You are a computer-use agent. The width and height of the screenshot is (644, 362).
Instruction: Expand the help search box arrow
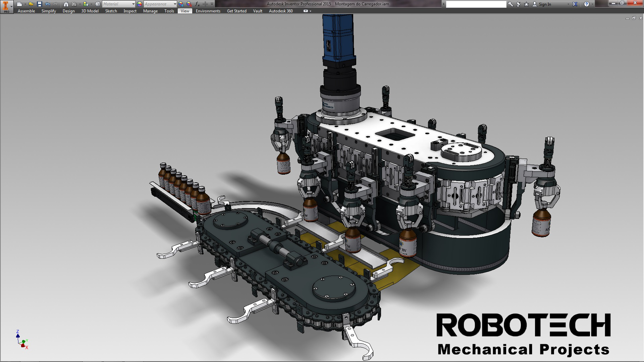click(444, 4)
